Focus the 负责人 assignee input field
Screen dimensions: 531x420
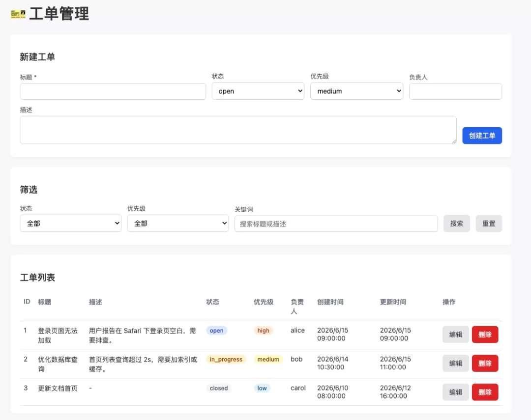(x=455, y=91)
